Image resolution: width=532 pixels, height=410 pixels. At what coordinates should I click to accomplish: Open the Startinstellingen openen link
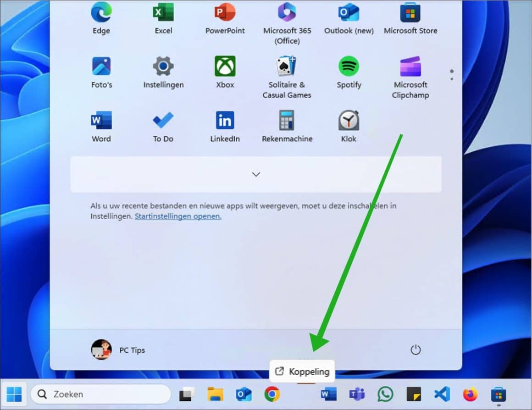pos(178,216)
